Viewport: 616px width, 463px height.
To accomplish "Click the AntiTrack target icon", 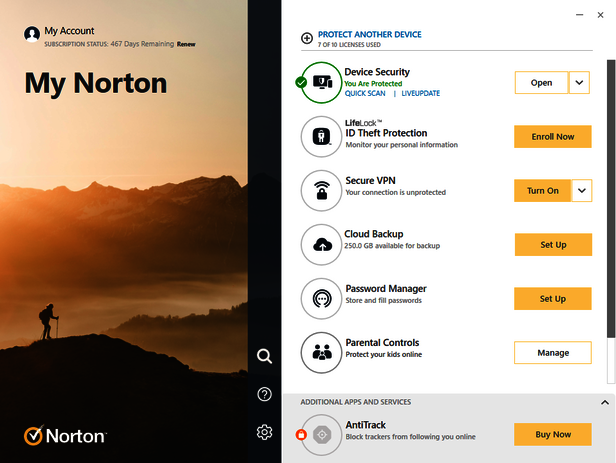I will click(322, 434).
